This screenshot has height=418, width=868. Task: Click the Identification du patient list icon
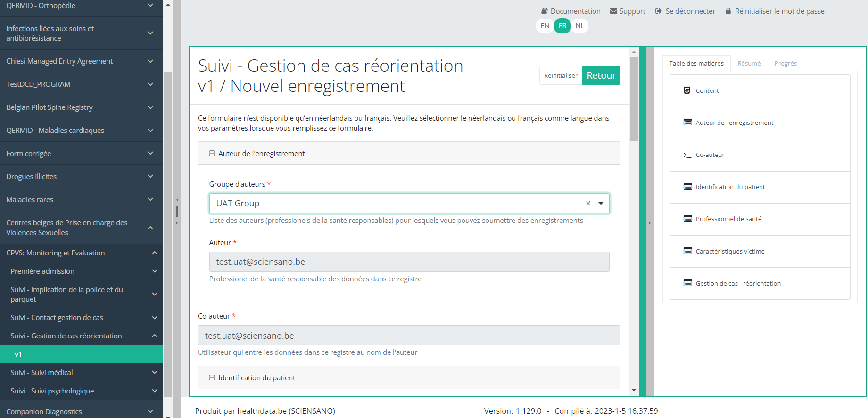[687, 187]
